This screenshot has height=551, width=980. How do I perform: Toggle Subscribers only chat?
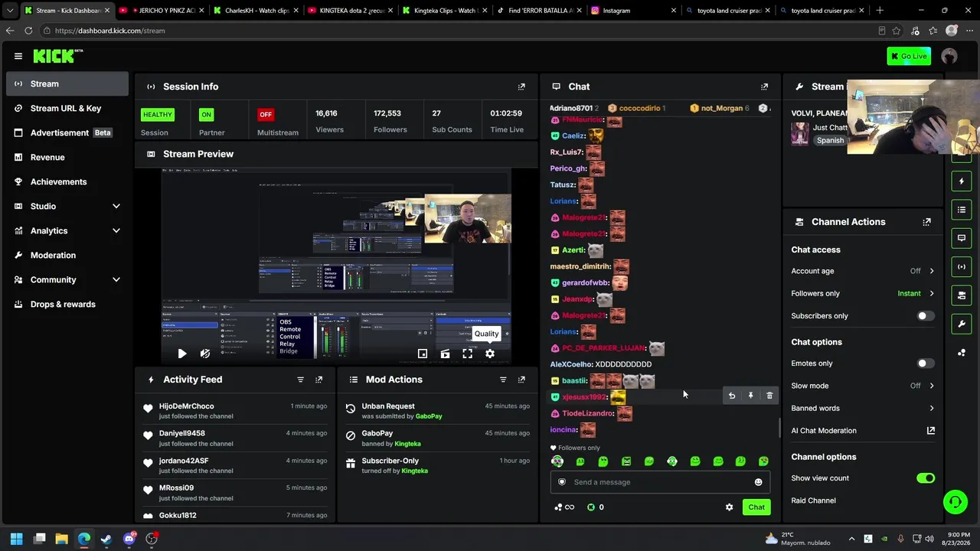(926, 316)
